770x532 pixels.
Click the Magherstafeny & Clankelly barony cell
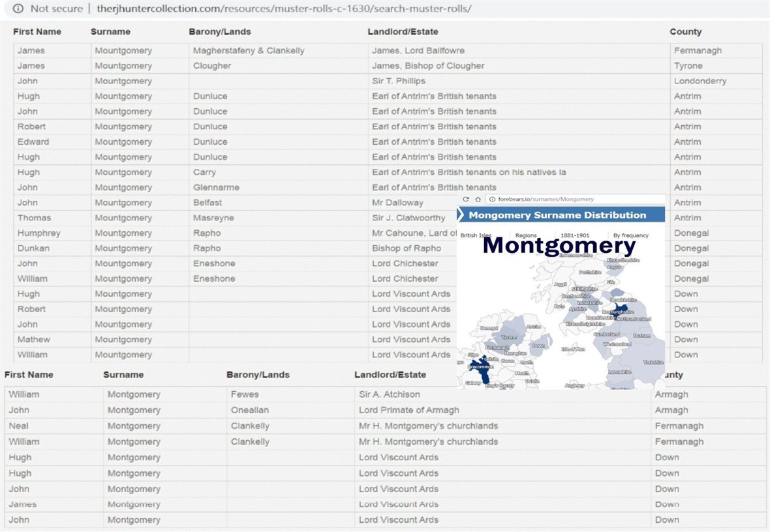pos(249,50)
